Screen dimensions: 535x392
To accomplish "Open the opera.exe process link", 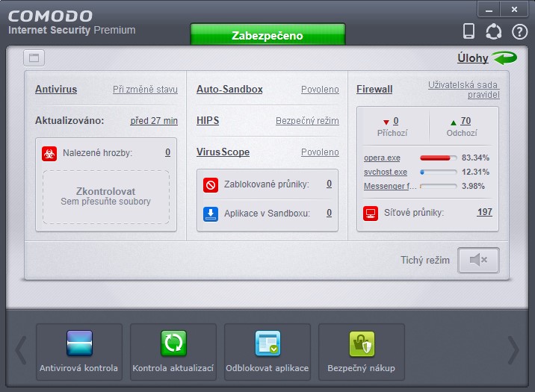I will (382, 158).
